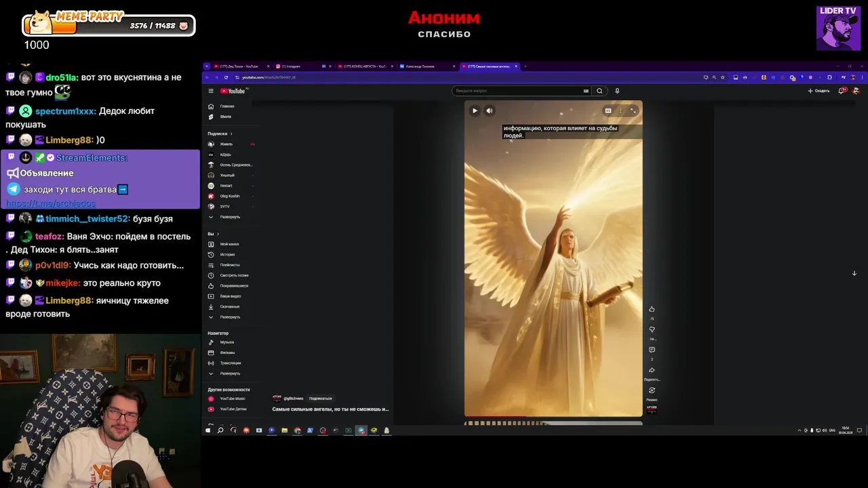Open YouTube notifications bell
The height and width of the screenshot is (488, 868).
(842, 91)
